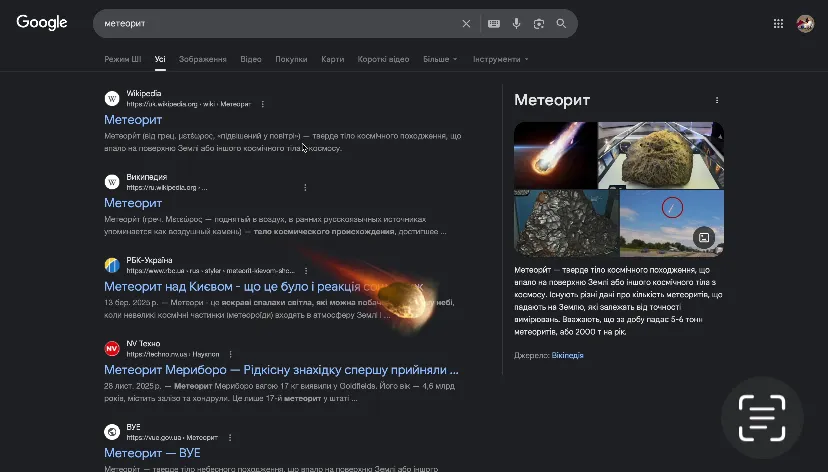Click the floating text scan button
Viewport: 828px width, 472px height.
coord(762,418)
